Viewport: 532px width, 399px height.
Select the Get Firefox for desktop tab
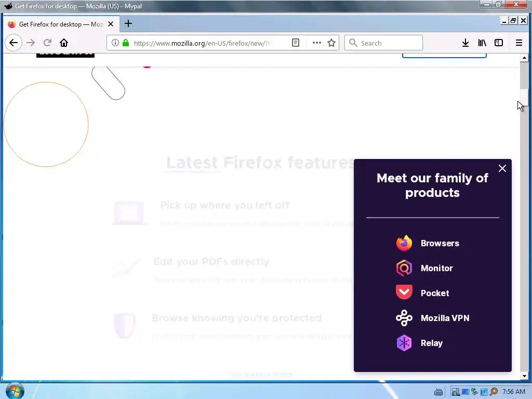point(61,24)
